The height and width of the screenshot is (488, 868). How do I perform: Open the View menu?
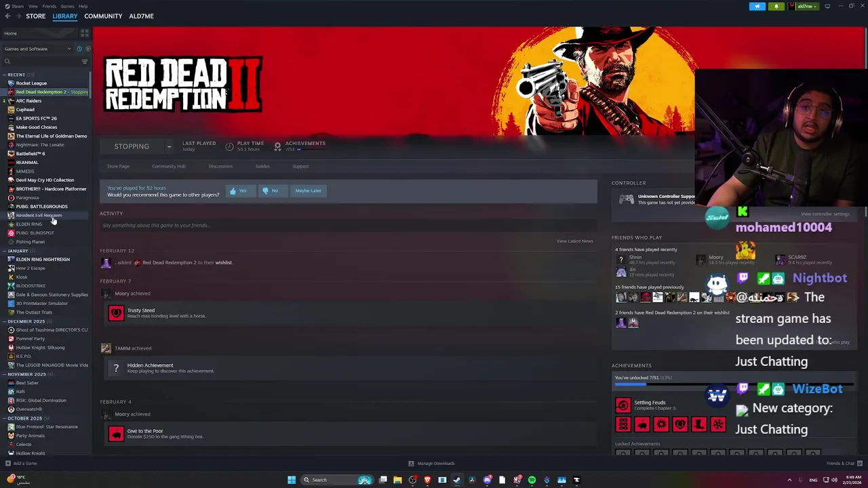coord(33,6)
